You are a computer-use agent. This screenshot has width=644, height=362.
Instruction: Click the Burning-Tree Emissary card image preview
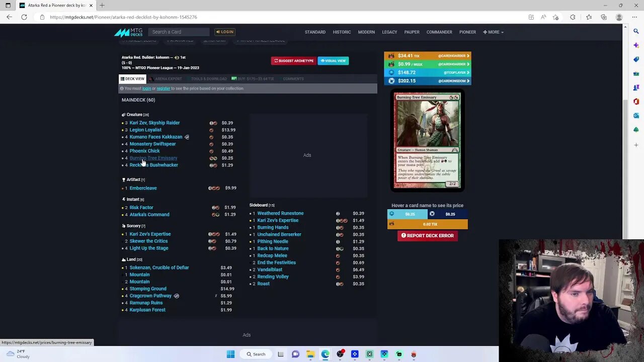(428, 141)
